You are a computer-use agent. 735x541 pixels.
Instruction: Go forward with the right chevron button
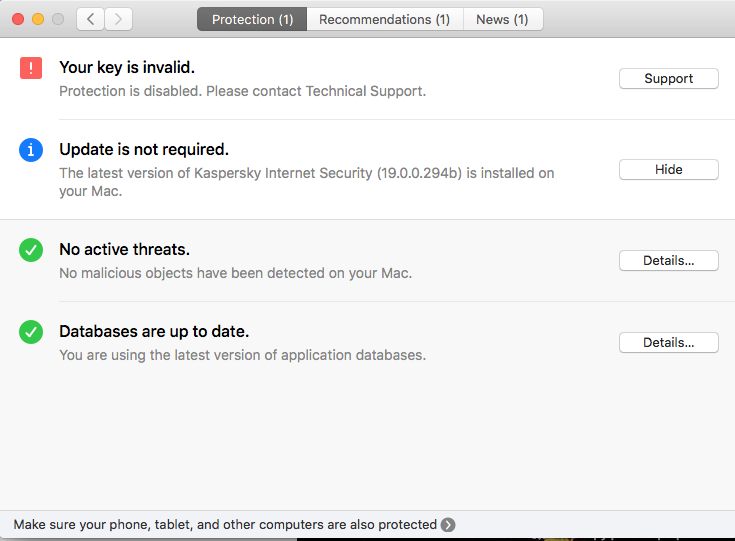pyautogui.click(x=118, y=19)
